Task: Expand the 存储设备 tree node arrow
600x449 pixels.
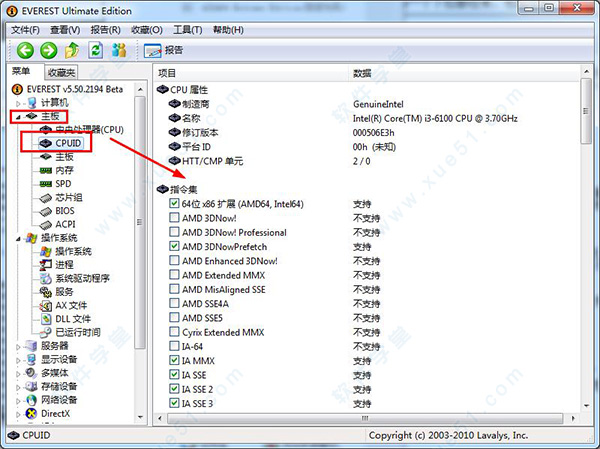Action: click(18, 387)
